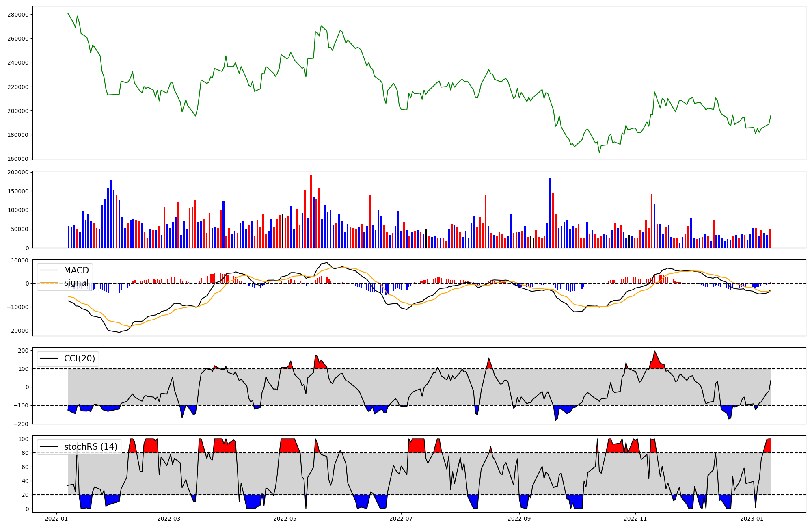Viewport: 812px width, 528px height.
Task: Click the 2022-09 date tick label
Action: click(x=519, y=519)
